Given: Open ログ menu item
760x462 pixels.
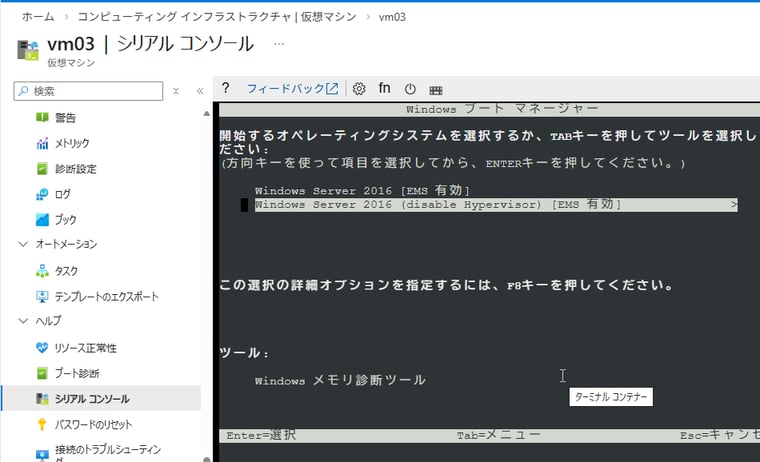Looking at the screenshot, I should (x=63, y=194).
